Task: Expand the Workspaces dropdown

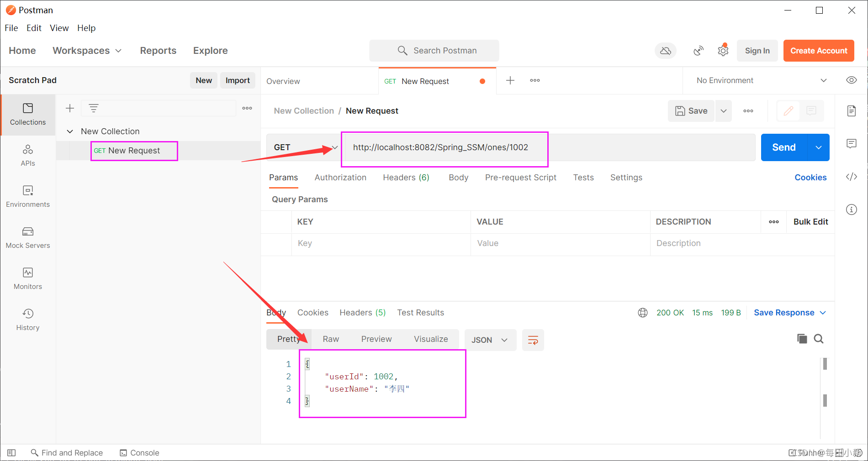Action: pyautogui.click(x=87, y=51)
